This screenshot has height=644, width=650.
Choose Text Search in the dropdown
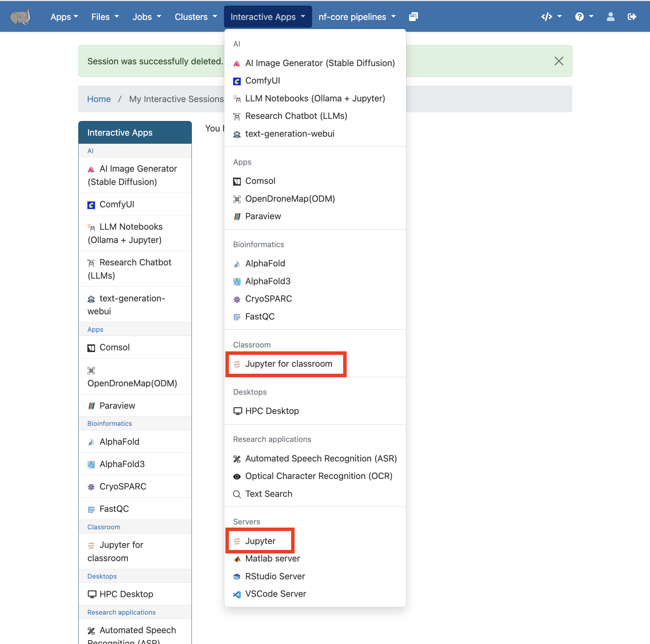point(268,494)
